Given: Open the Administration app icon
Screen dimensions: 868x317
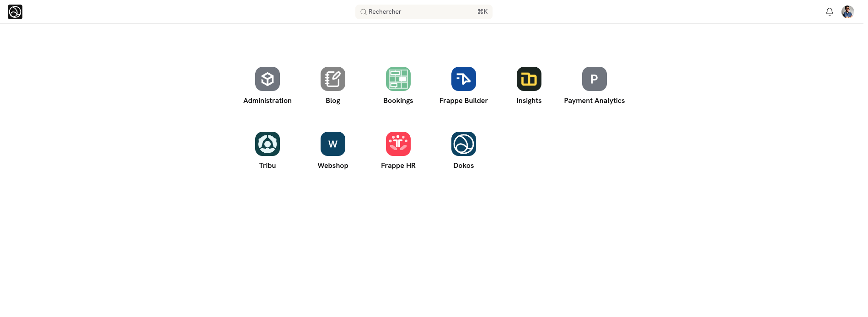Looking at the screenshot, I should [267, 79].
